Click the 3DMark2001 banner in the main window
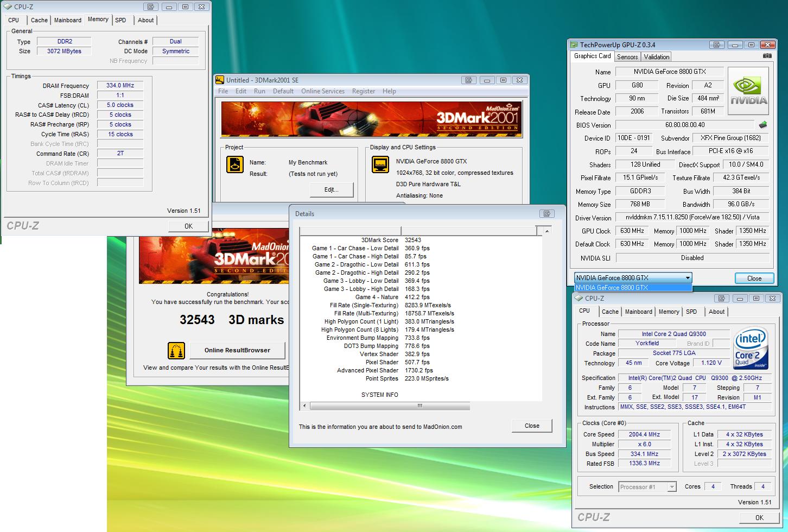This screenshot has width=788, height=532. [x=372, y=119]
